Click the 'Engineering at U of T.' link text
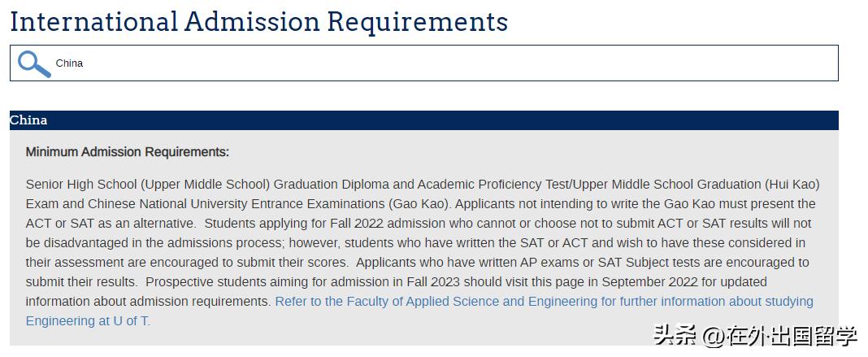The image size is (868, 357). pos(88,320)
